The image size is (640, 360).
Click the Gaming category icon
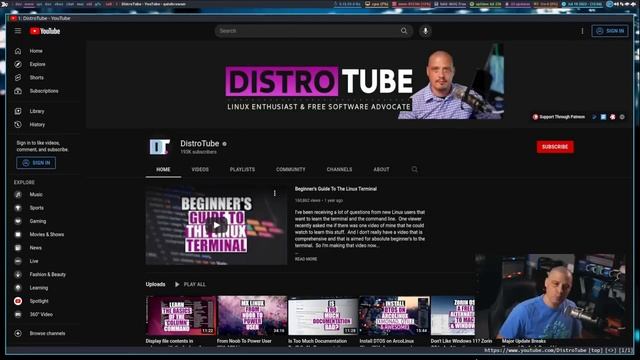point(18,221)
